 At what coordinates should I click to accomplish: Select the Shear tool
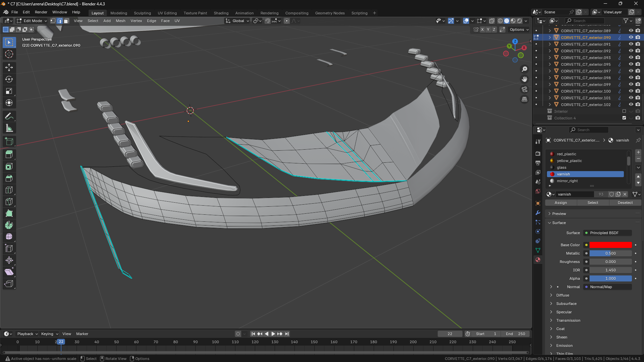tap(9, 272)
